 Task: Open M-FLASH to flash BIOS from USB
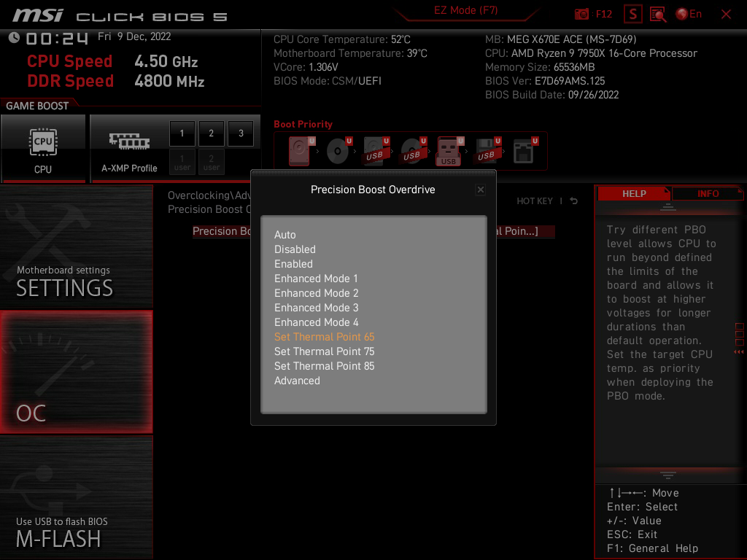tap(76, 497)
